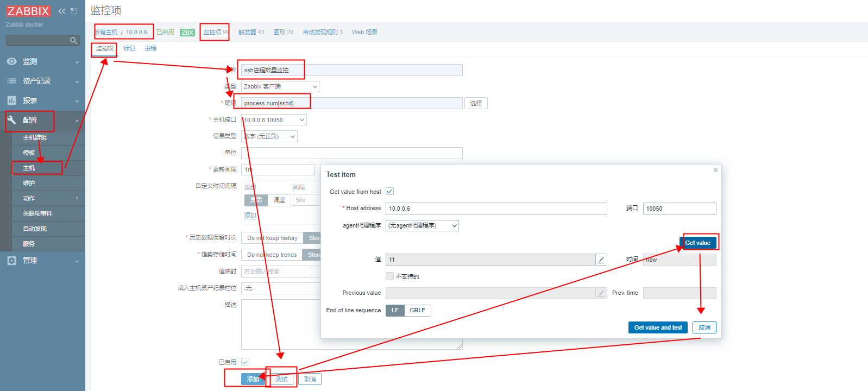Open the 信息类型 dropdown
The image size is (868, 391).
[x=269, y=136]
